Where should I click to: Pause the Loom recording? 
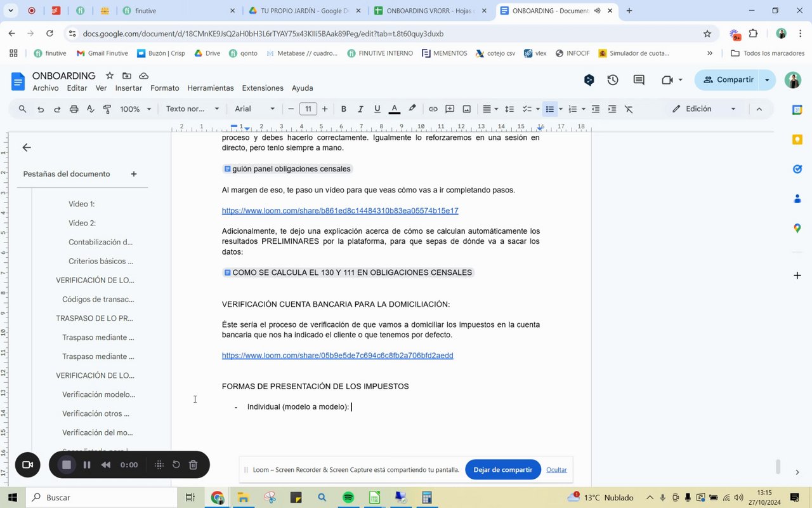point(87,465)
